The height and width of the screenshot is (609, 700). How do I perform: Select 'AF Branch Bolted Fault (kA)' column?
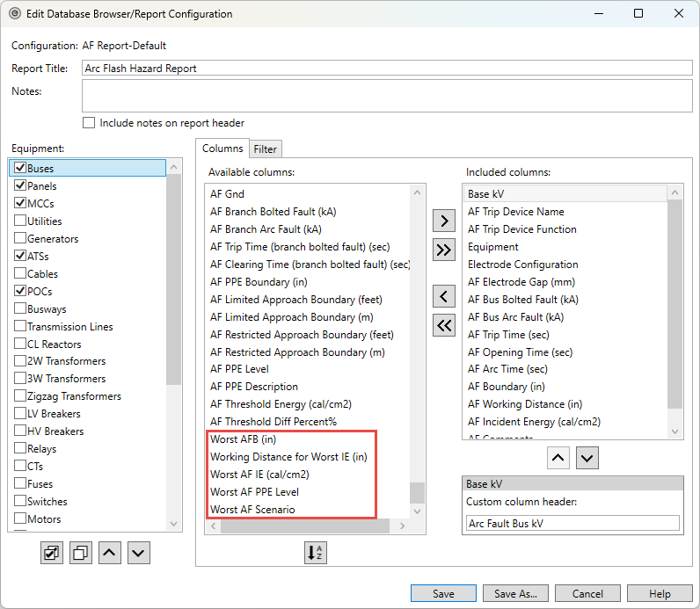click(x=273, y=212)
